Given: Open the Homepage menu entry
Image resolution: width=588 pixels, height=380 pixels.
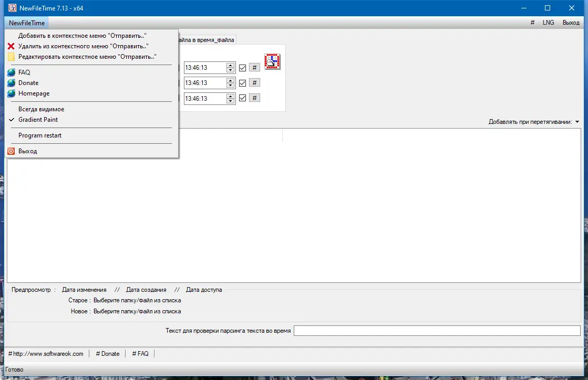Looking at the screenshot, I should click(91, 93).
